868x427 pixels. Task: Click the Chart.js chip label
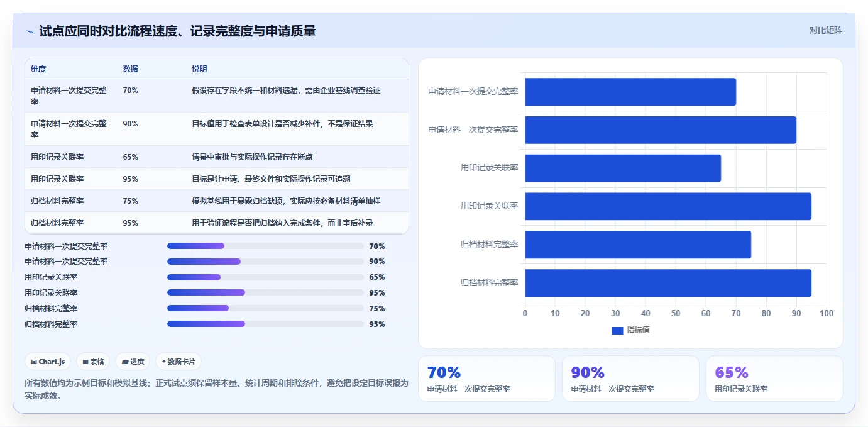52,362
